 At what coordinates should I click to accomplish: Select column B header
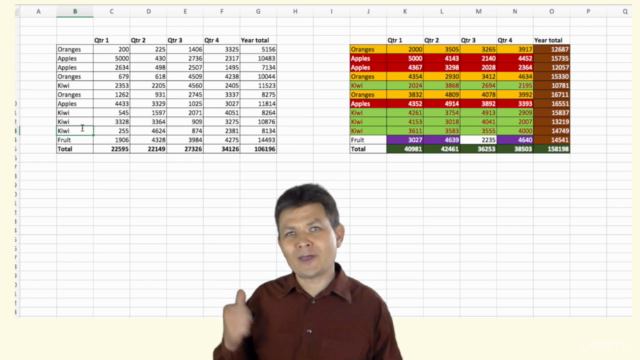(x=75, y=11)
